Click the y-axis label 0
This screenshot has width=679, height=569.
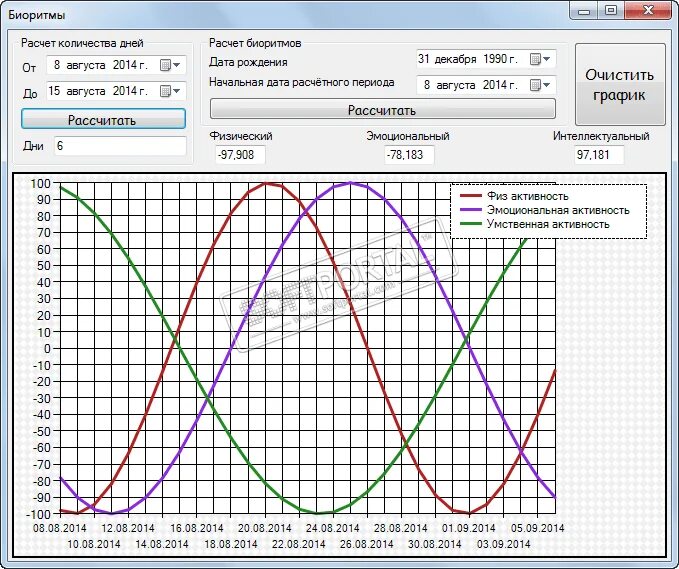click(x=47, y=349)
